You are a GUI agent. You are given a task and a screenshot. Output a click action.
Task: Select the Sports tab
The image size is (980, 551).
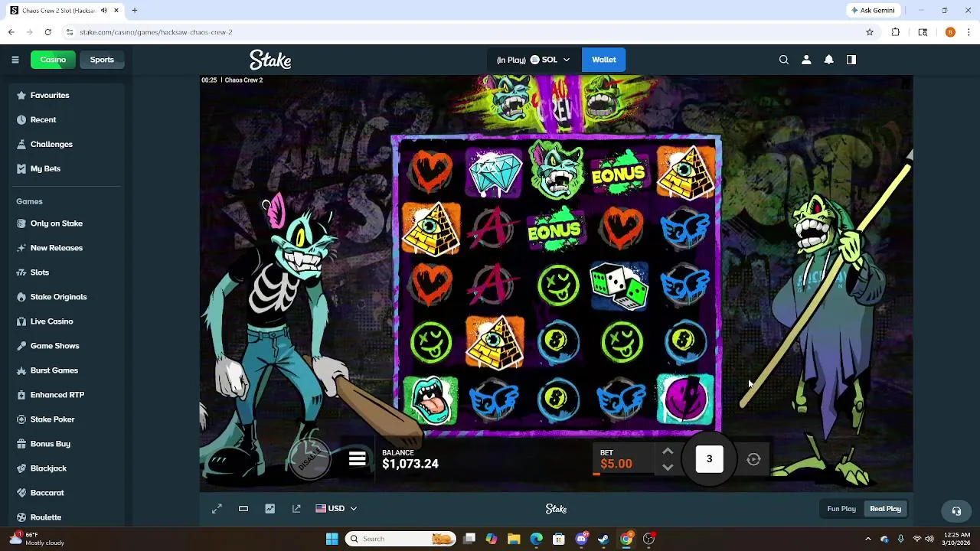(102, 60)
